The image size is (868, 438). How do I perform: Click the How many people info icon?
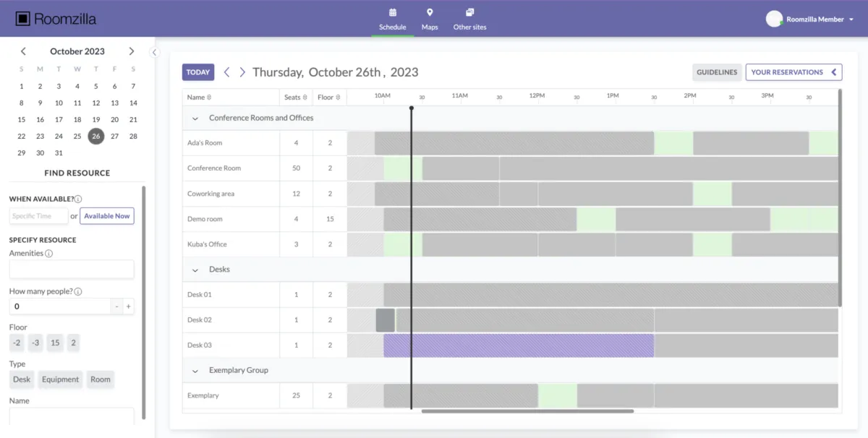coord(78,292)
